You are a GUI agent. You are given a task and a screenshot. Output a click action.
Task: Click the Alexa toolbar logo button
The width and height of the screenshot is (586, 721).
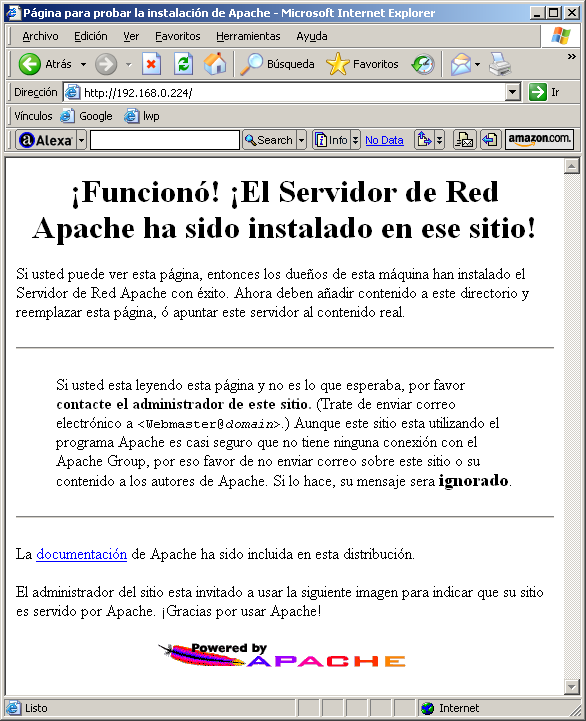(x=46, y=140)
